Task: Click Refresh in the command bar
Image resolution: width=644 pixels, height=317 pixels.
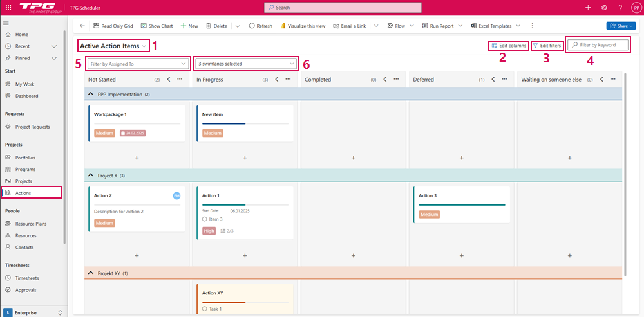Action: 260,26
